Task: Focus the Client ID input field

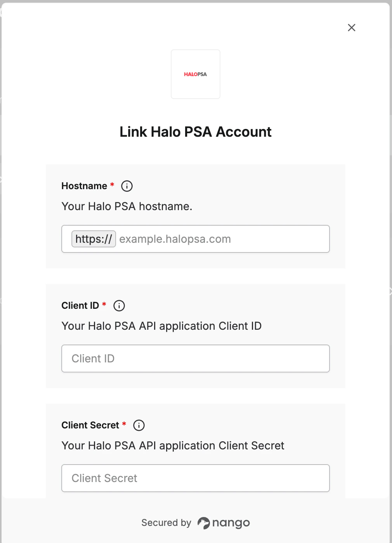Action: [196, 359]
